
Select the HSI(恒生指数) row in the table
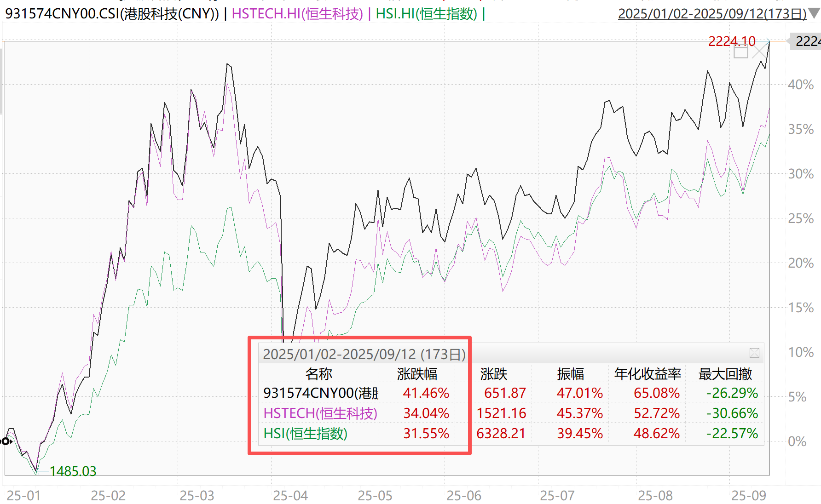(x=305, y=434)
